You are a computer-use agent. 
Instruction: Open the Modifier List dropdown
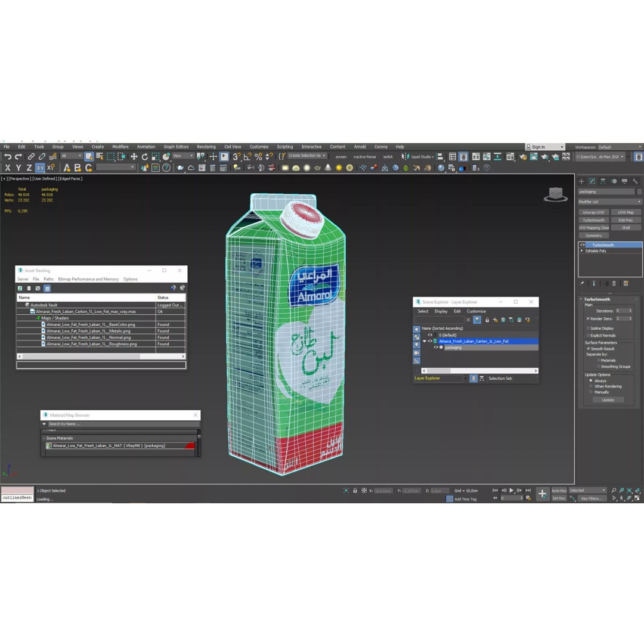pyautogui.click(x=610, y=202)
